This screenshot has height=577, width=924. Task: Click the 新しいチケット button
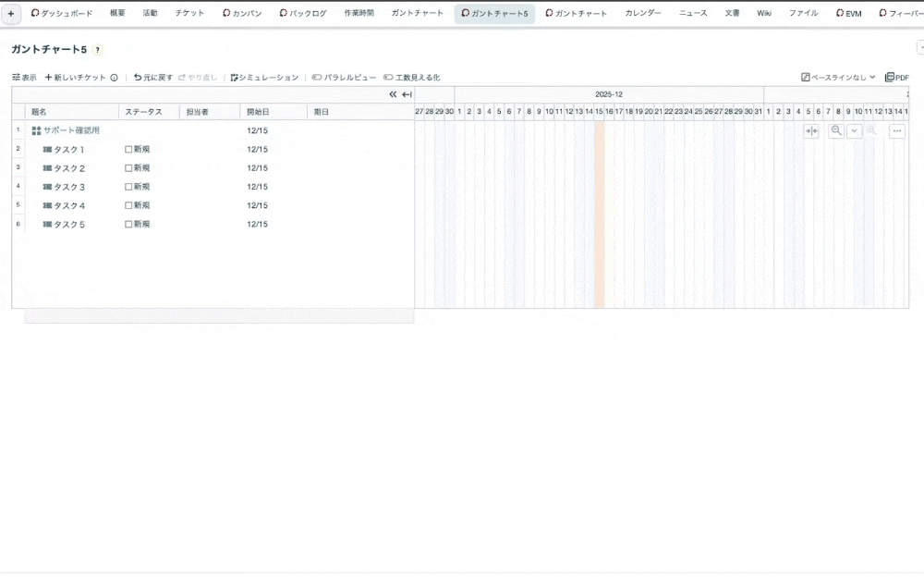tap(76, 78)
